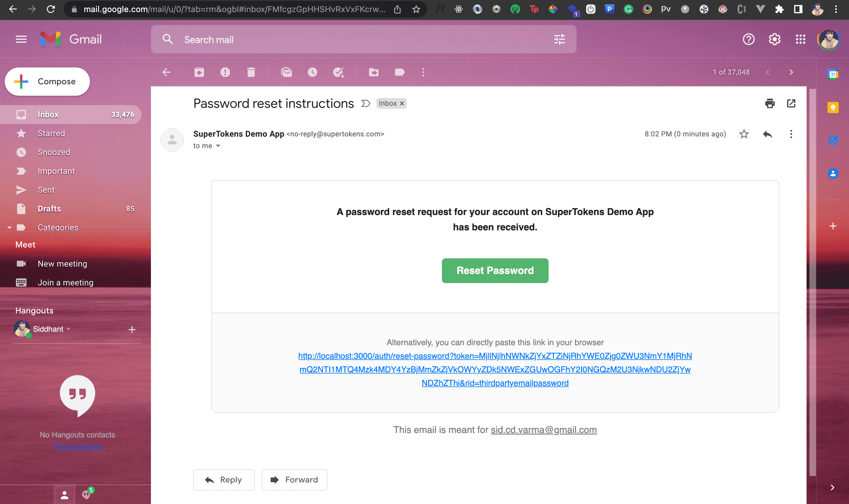The width and height of the screenshot is (849, 504).
Task: Open the Move to folder icon
Action: (x=374, y=72)
